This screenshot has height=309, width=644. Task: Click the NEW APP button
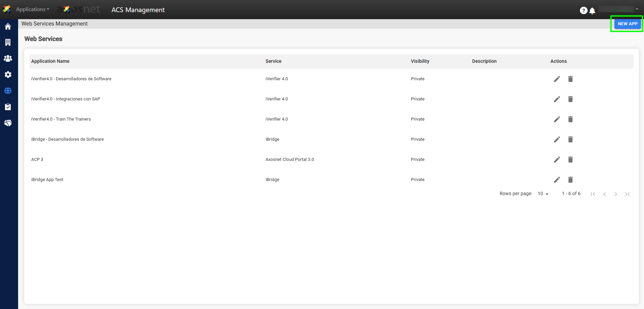627,24
